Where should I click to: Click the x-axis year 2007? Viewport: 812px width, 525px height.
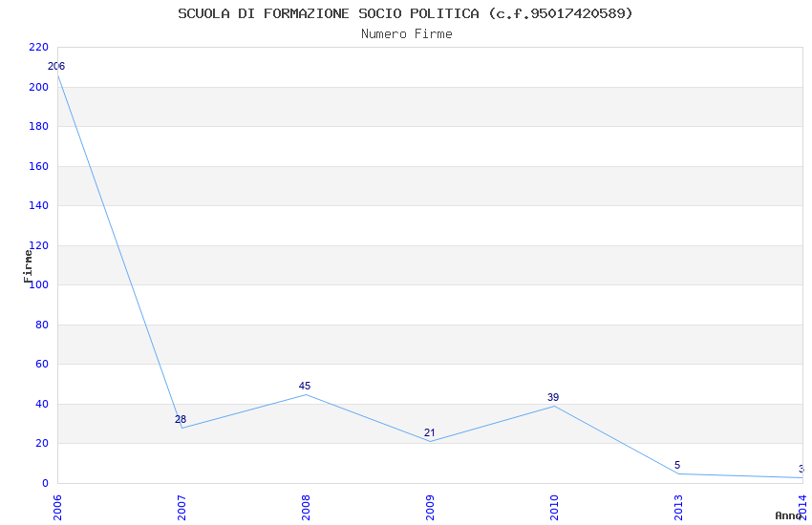coord(182,508)
